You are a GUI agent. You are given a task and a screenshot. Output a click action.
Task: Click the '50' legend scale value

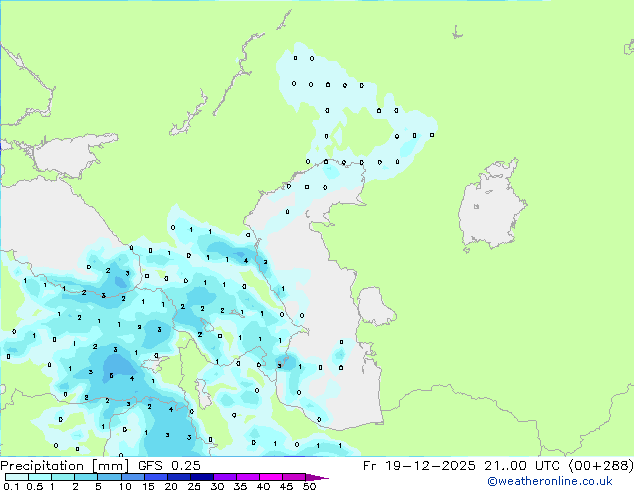click(x=309, y=486)
